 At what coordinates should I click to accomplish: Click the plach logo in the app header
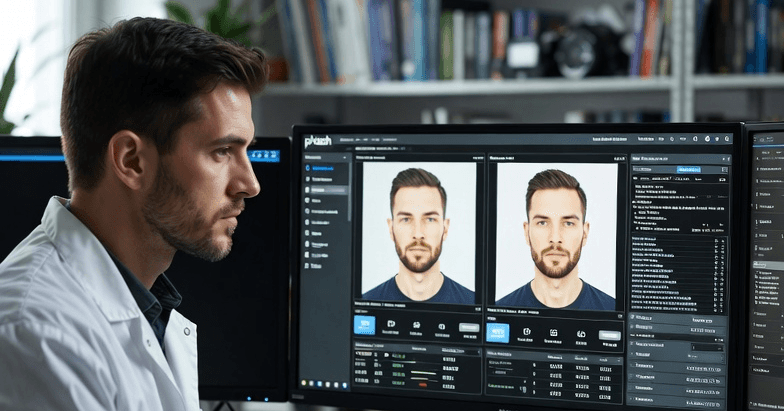[318, 142]
